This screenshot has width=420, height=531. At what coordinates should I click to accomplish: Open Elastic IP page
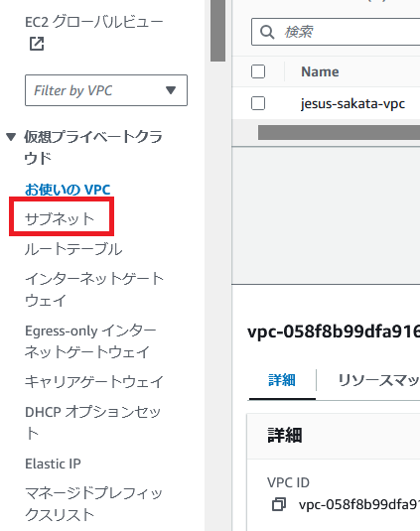pyautogui.click(x=54, y=464)
